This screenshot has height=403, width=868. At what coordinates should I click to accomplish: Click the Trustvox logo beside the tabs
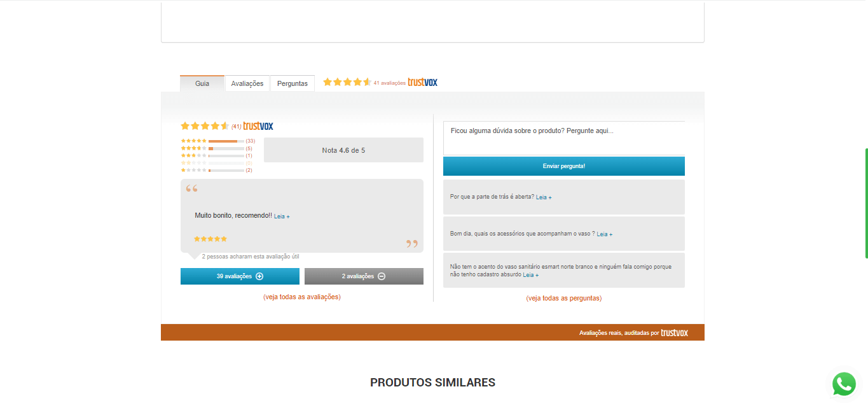[422, 82]
